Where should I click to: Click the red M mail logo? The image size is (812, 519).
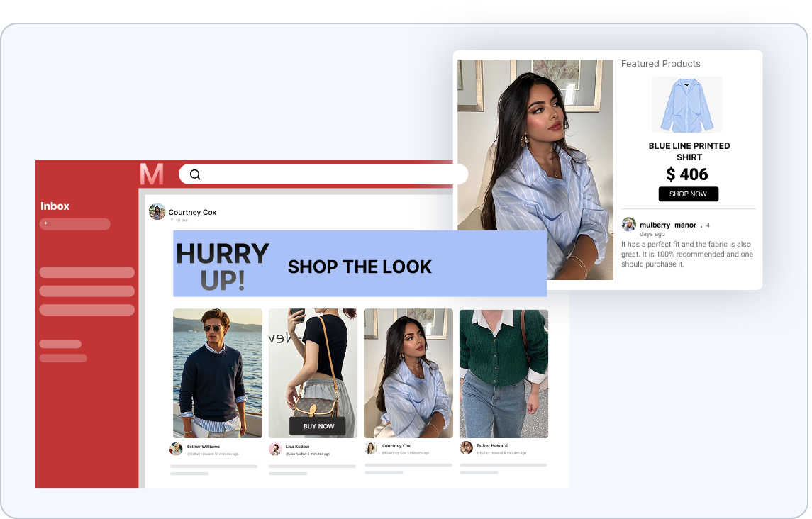click(152, 174)
